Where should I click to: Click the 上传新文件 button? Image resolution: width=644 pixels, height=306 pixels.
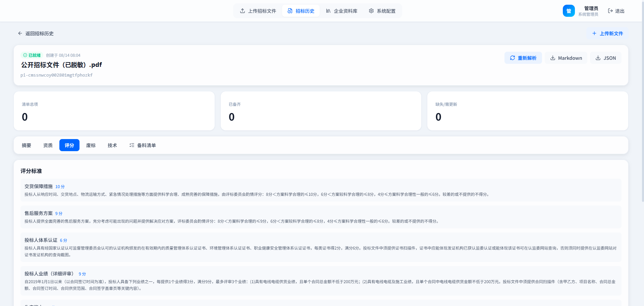coord(607,34)
